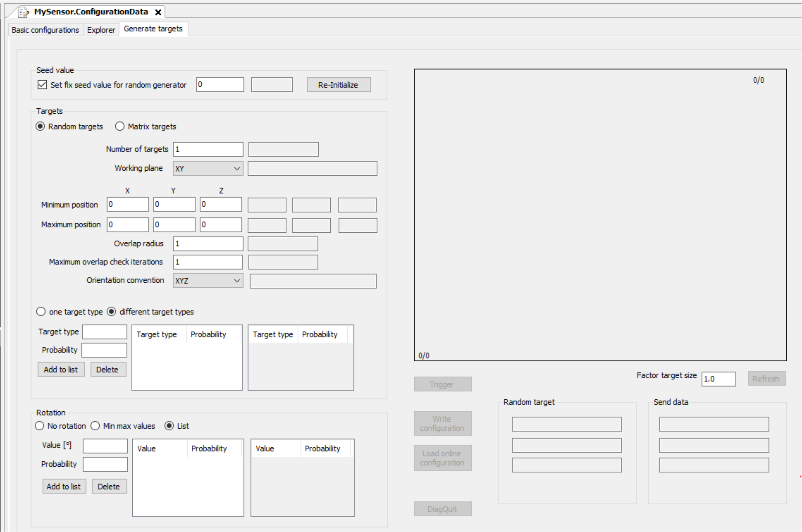The image size is (802, 532).
Task: Click Add to list under Target type
Action: pos(61,369)
